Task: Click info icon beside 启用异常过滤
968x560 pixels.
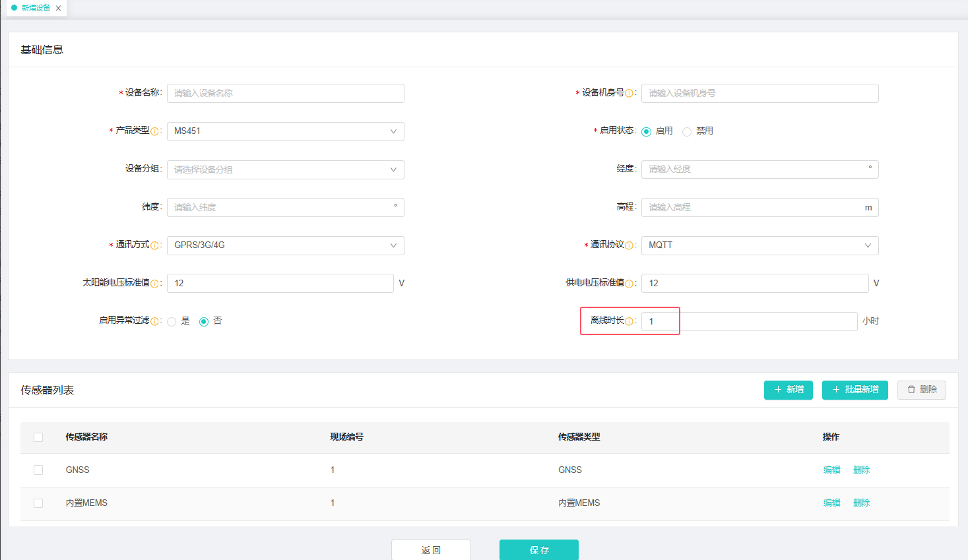Action: click(x=154, y=321)
